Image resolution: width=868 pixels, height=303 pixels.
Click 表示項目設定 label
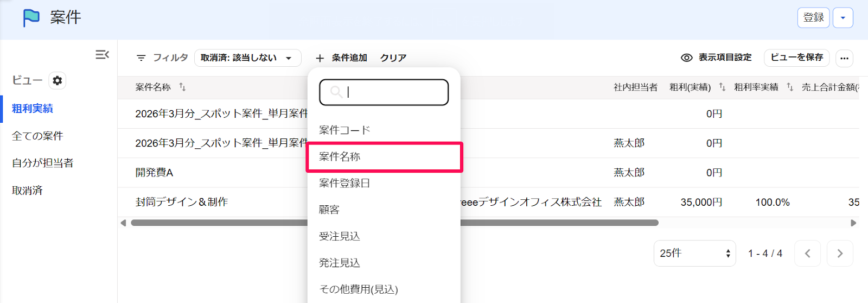725,58
